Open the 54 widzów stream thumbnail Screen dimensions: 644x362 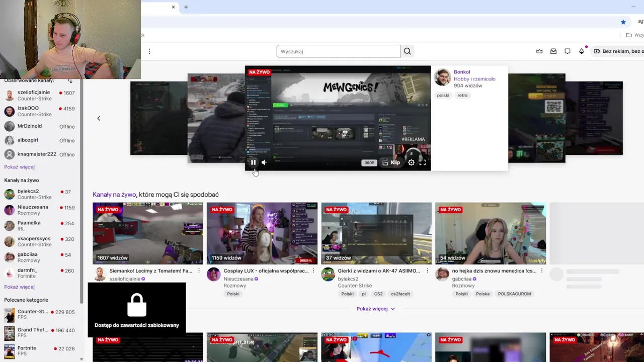[491, 233]
